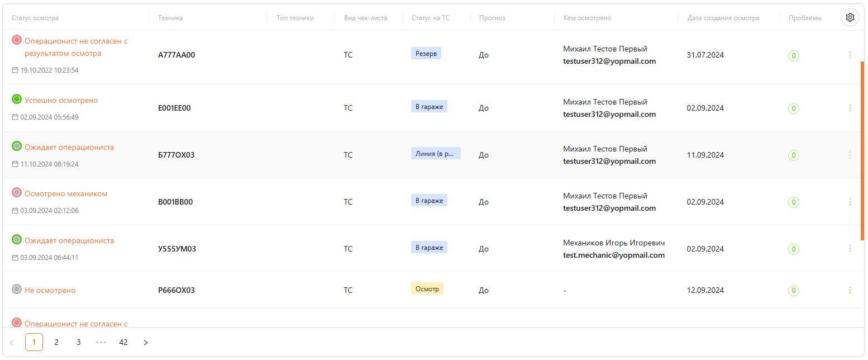The image size is (868, 360).
Task: Open three-dot menu for Б777ОХ03 row
Action: (x=850, y=155)
